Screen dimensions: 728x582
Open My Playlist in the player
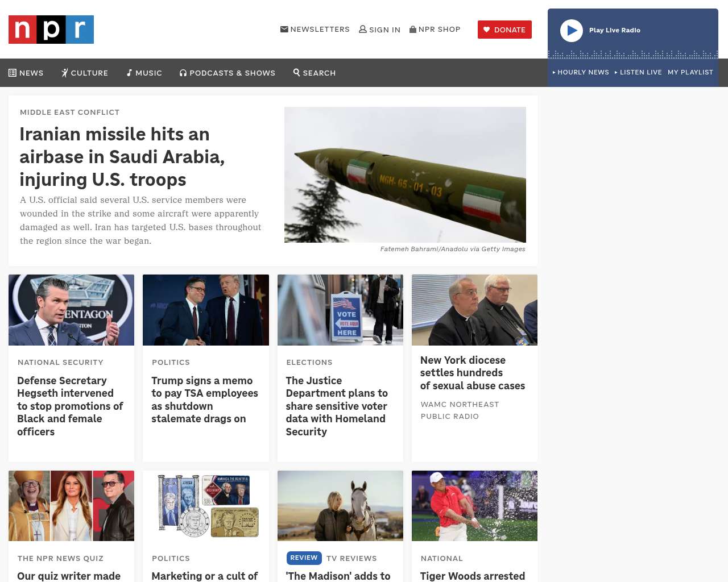690,72
